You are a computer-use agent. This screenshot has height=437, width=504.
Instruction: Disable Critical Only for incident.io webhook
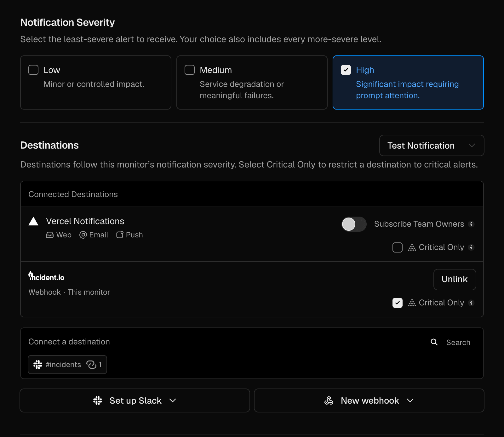coord(398,303)
